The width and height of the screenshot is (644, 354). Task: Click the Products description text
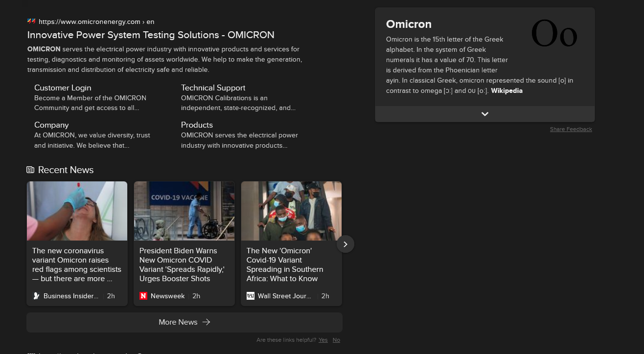click(239, 140)
